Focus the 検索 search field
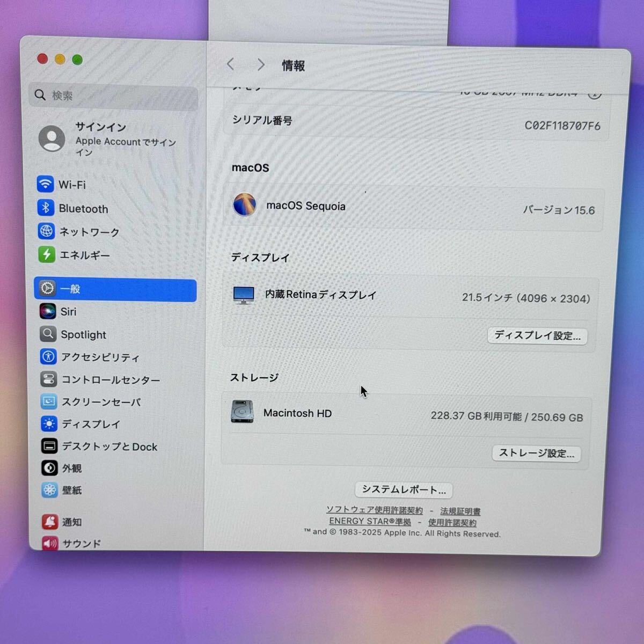644x644 pixels. [x=113, y=96]
